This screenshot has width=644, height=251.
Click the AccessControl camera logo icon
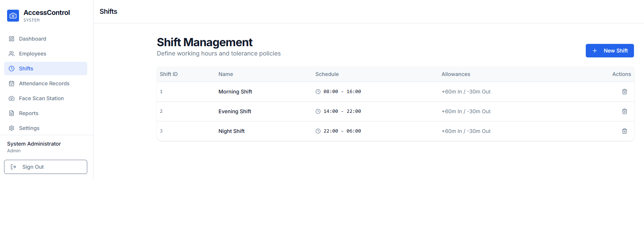(x=13, y=16)
